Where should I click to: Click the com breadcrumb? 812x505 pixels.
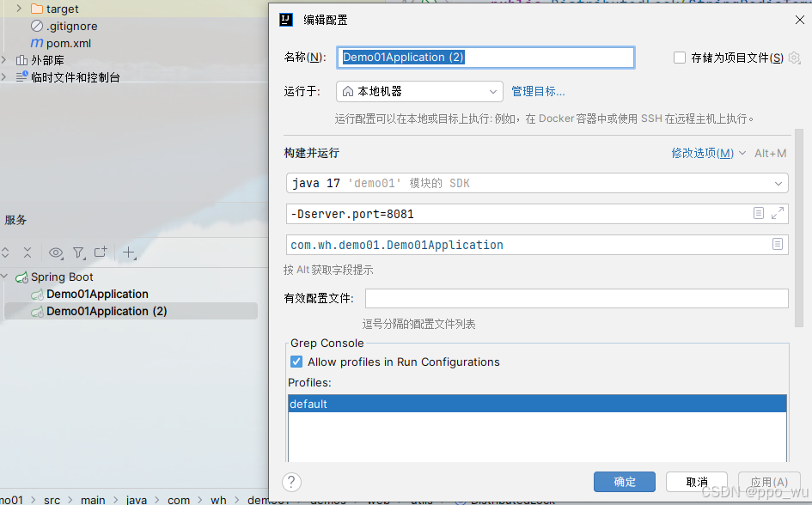coord(179,500)
